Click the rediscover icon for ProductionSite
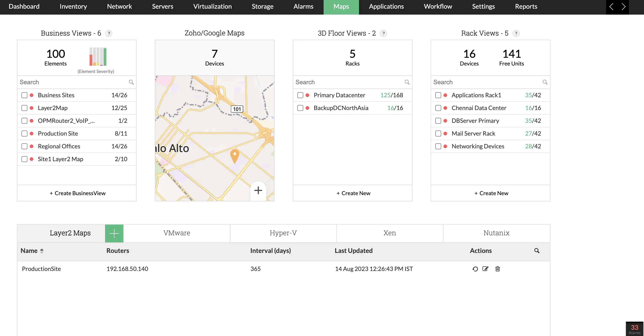 475,269
